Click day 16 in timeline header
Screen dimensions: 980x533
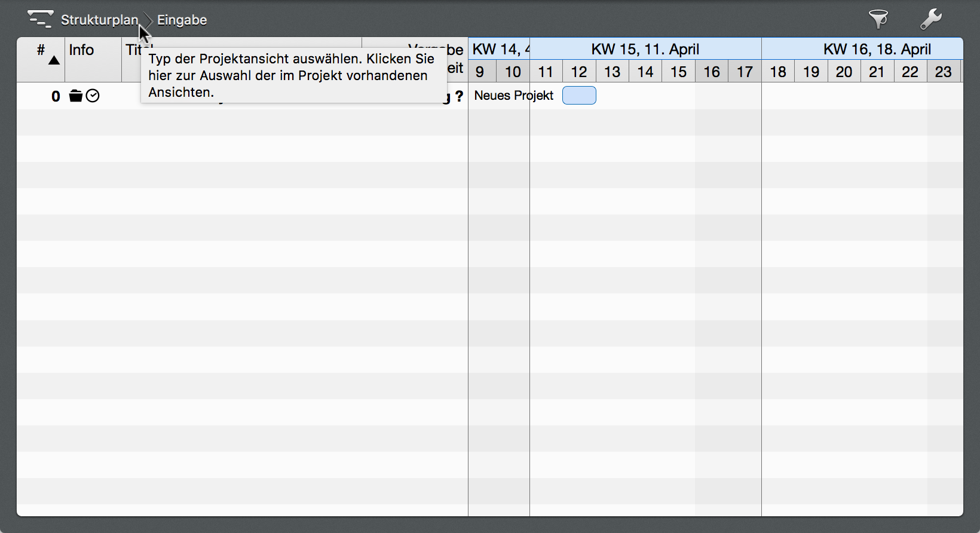[712, 72]
